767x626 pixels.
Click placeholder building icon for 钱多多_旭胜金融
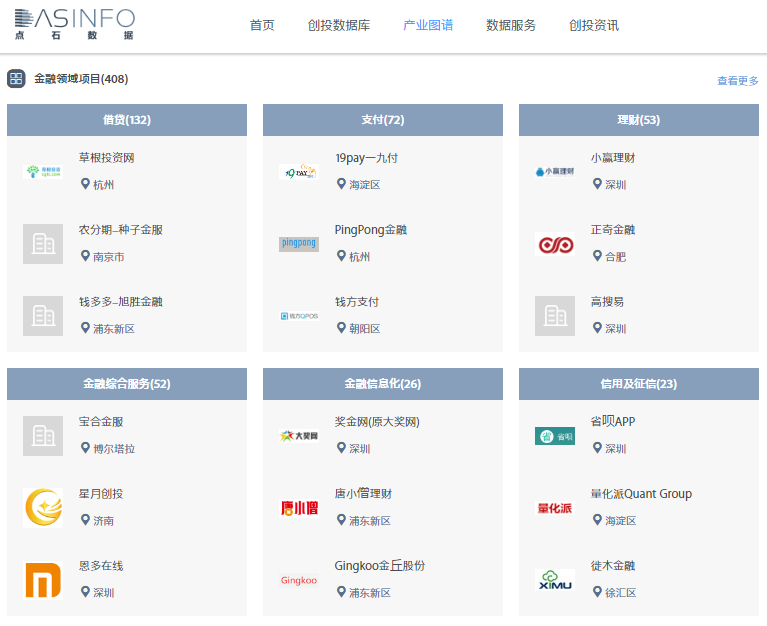coord(43,316)
